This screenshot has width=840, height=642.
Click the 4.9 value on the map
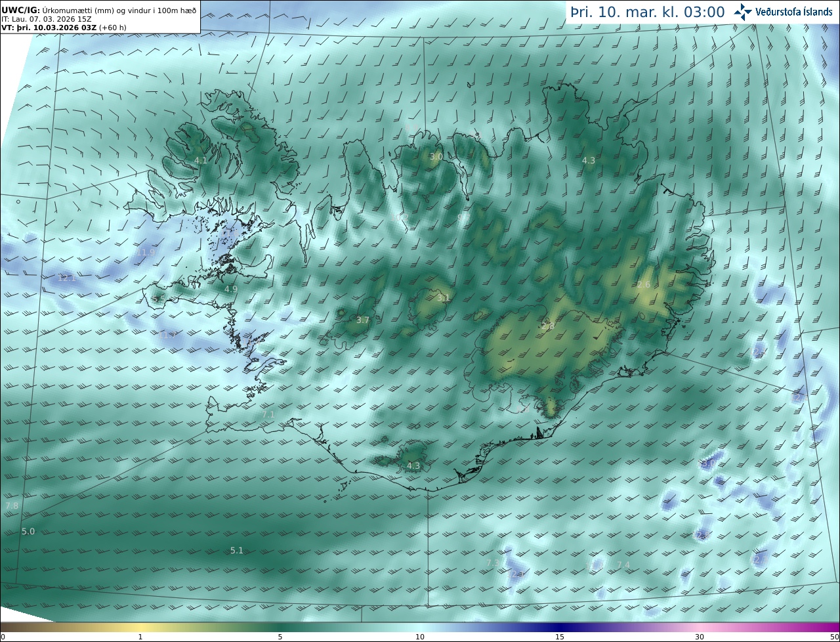pyautogui.click(x=231, y=289)
